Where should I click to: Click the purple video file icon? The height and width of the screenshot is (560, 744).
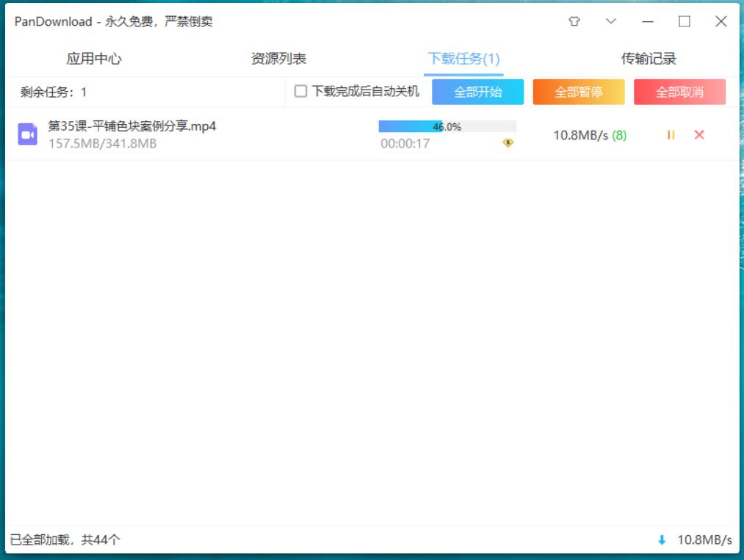pyautogui.click(x=28, y=134)
